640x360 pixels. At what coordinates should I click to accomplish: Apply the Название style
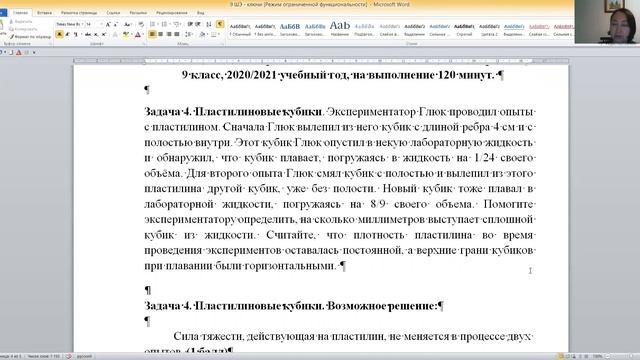pos(340,29)
